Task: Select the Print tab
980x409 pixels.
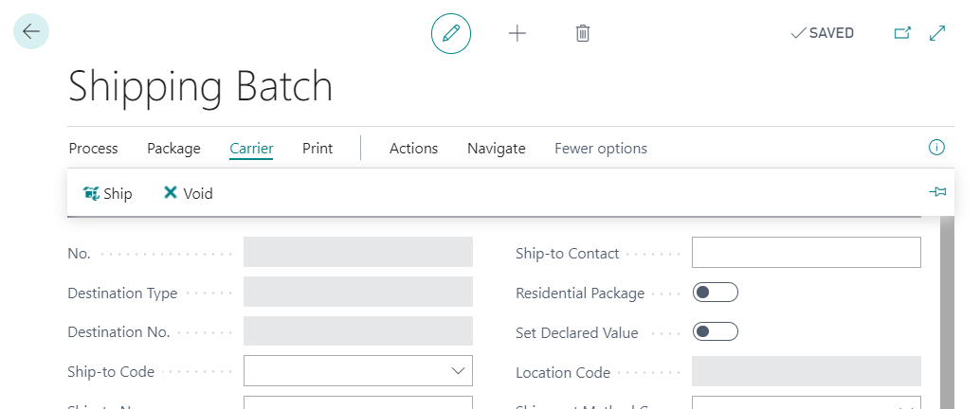Action: [x=318, y=149]
